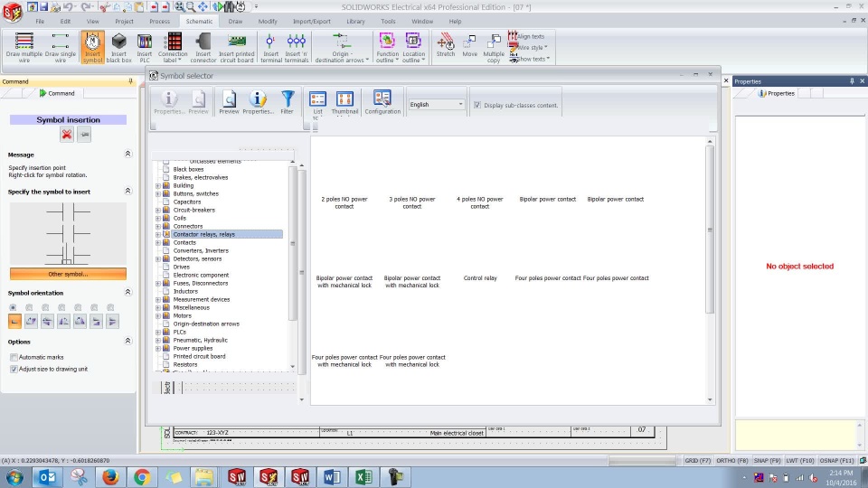Open Connection label tool
This screenshot has height=488, width=868.
pyautogui.click(x=173, y=47)
